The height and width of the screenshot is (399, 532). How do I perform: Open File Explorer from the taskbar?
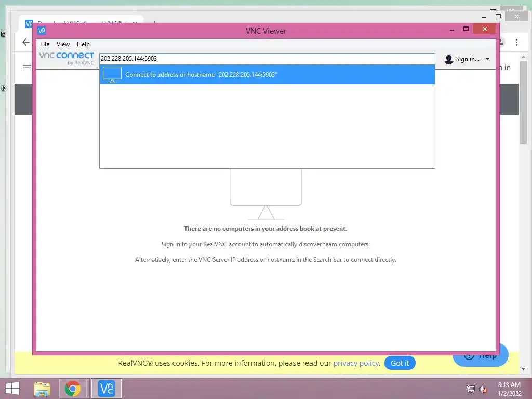tap(42, 389)
